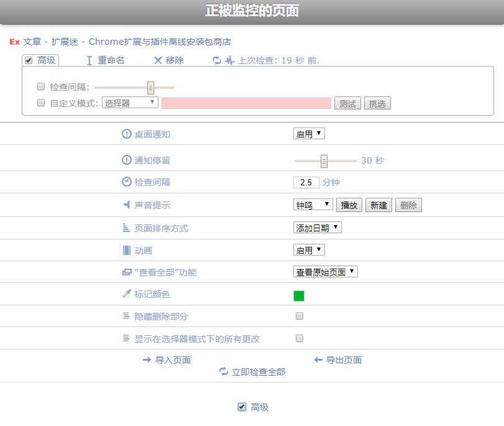This screenshot has width=504, height=426.
Task: Open the 查看原始页面 dropdown
Action: 324,271
